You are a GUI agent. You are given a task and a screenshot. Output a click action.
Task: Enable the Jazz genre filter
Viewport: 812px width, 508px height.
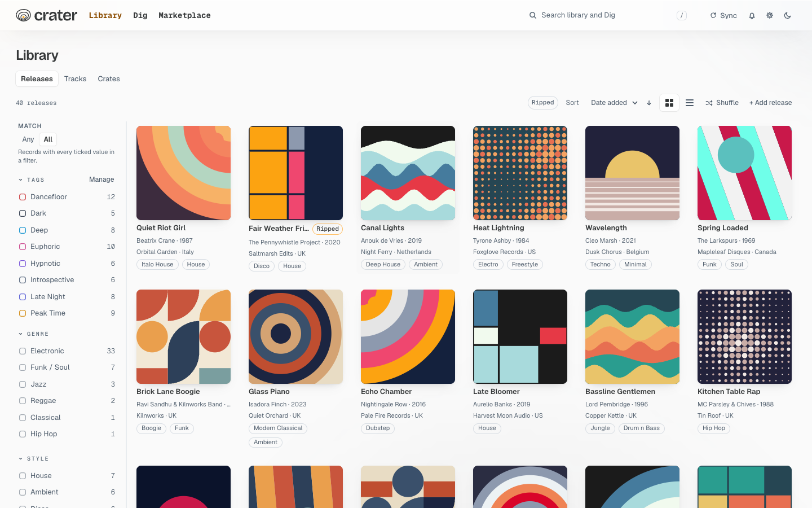[23, 384]
